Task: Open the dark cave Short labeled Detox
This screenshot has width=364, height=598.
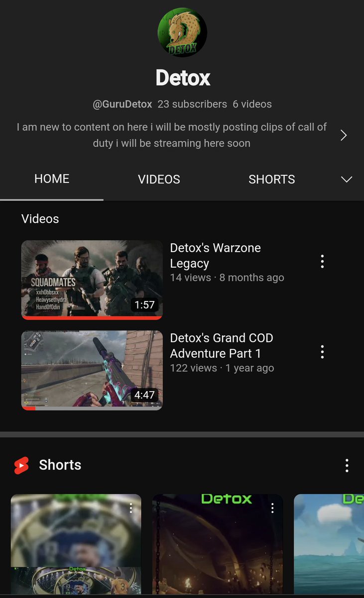Action: tap(218, 544)
